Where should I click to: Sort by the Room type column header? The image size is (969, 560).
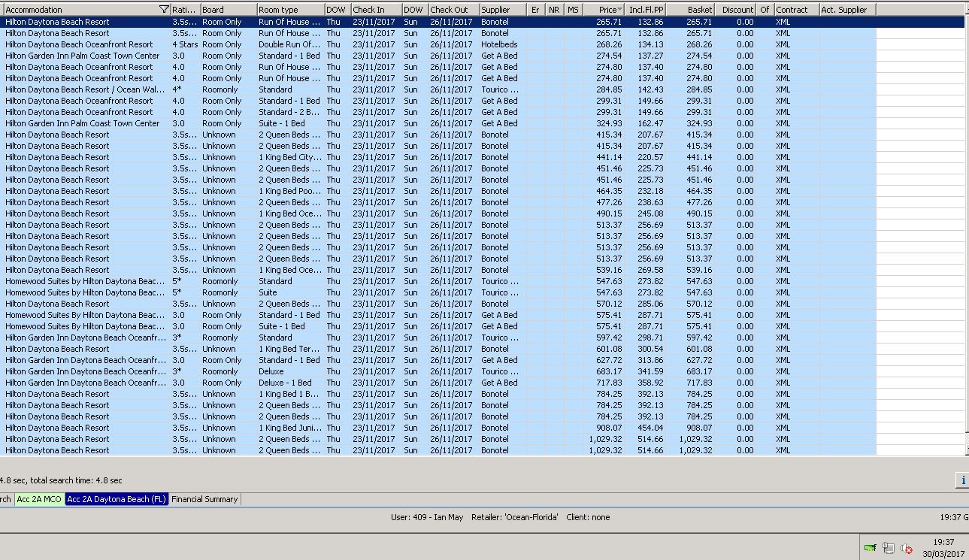click(290, 10)
